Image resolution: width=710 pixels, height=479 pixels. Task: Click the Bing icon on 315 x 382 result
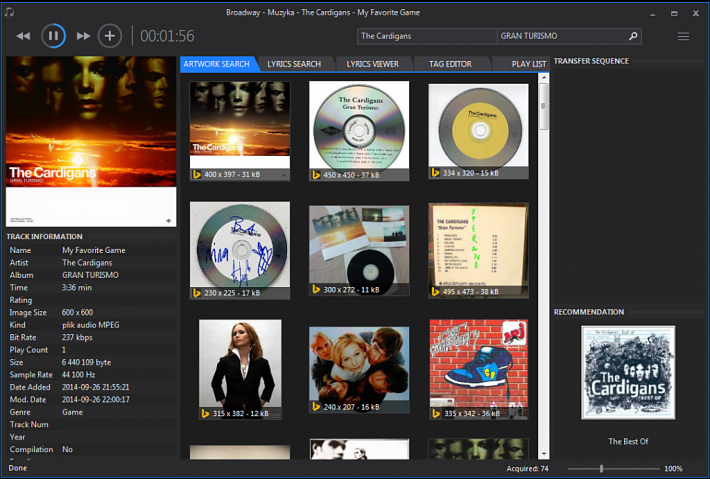(x=206, y=413)
